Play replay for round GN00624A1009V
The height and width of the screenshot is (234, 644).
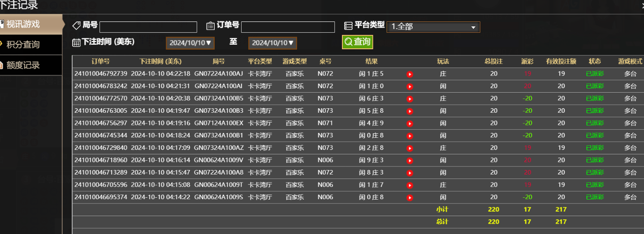[410, 161]
